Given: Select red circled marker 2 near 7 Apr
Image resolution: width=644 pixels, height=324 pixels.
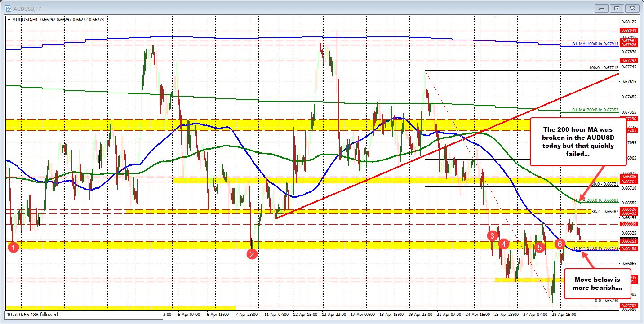Looking at the screenshot, I should click(x=252, y=254).
